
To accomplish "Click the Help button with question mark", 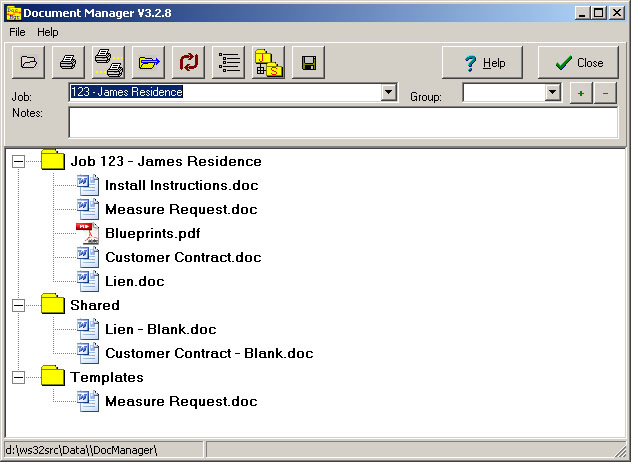I will tap(483, 62).
